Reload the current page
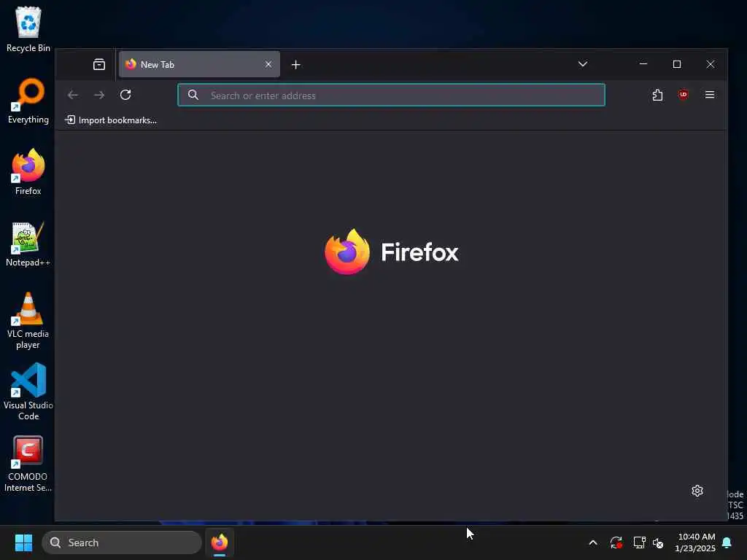The width and height of the screenshot is (747, 560). click(x=125, y=95)
